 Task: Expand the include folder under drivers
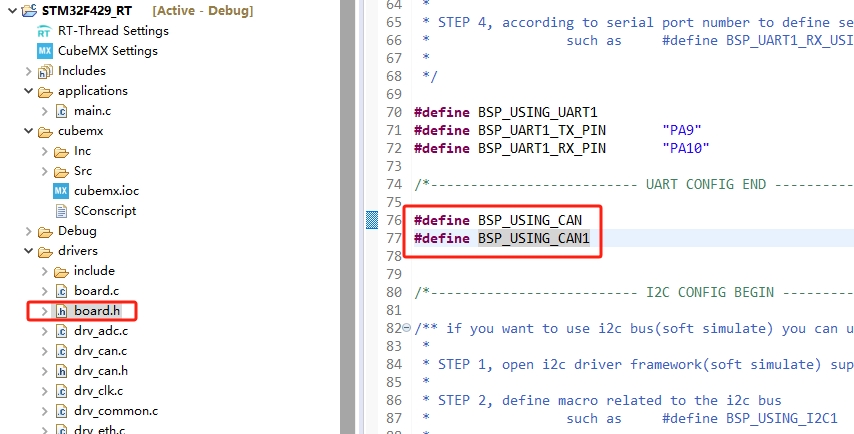coord(45,271)
